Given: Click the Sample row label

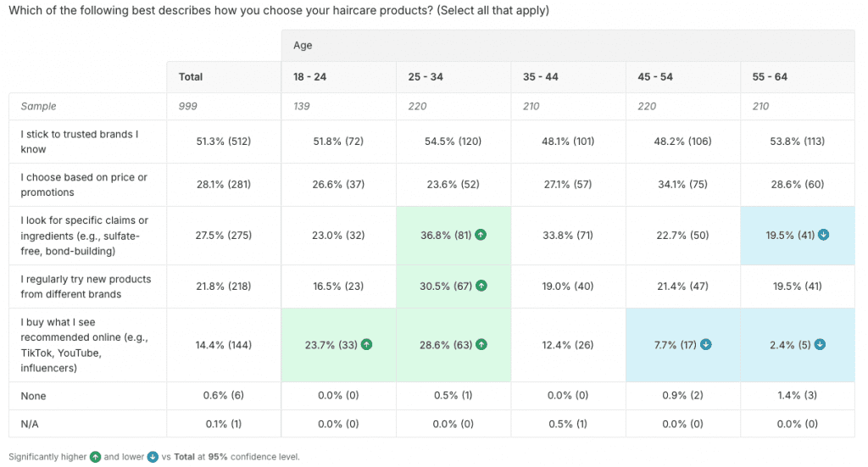Looking at the screenshot, I should pos(39,107).
